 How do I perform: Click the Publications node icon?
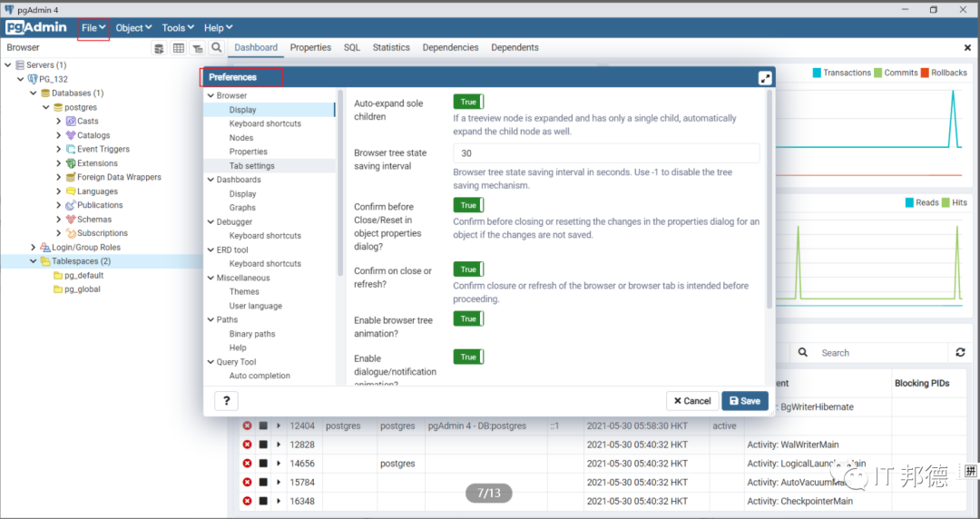click(x=71, y=205)
